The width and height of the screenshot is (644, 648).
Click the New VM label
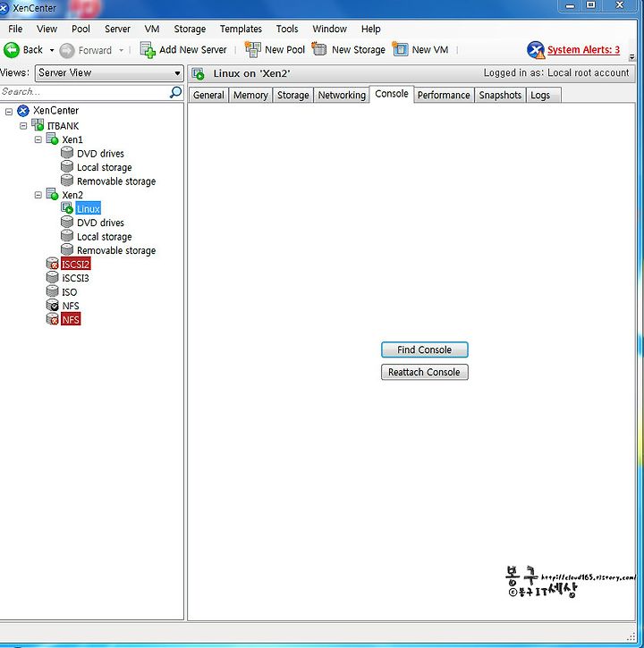click(x=429, y=50)
